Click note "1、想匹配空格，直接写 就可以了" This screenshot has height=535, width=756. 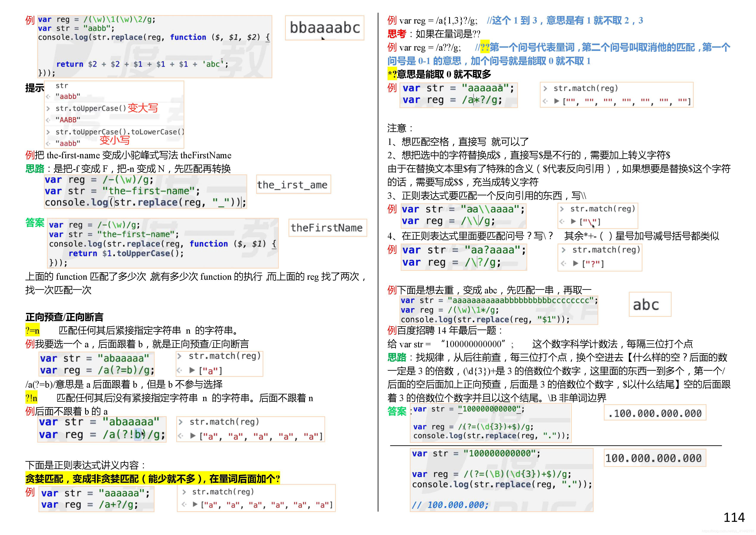pyautogui.click(x=458, y=142)
